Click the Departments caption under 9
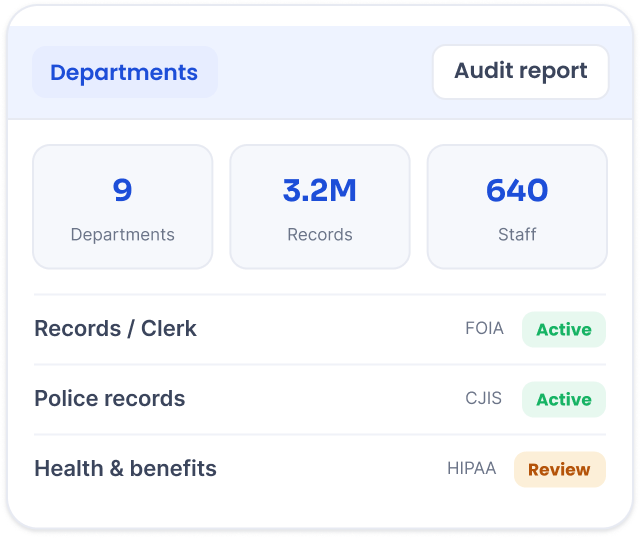 pos(122,235)
